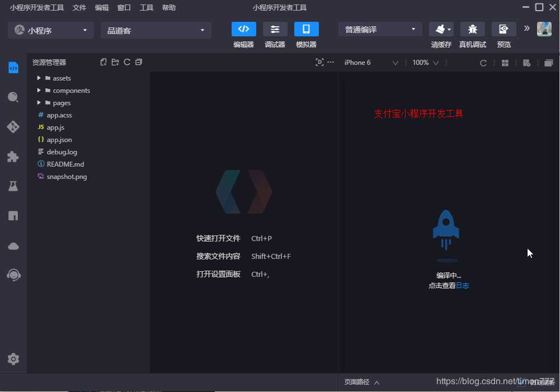Open the 品道客 project selector dropdown
560x392 pixels.
pos(156,30)
